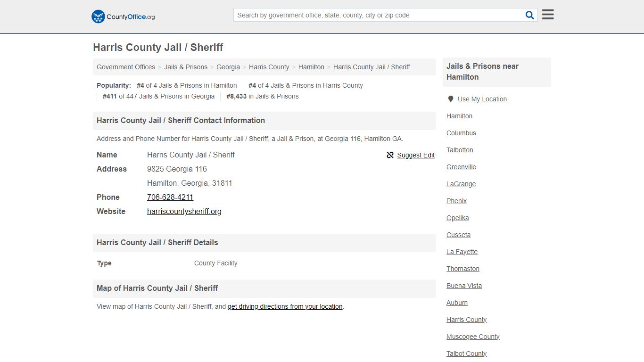Open Government Offices breadcrumb
Screen dimensions: 644x362
pyautogui.click(x=126, y=67)
